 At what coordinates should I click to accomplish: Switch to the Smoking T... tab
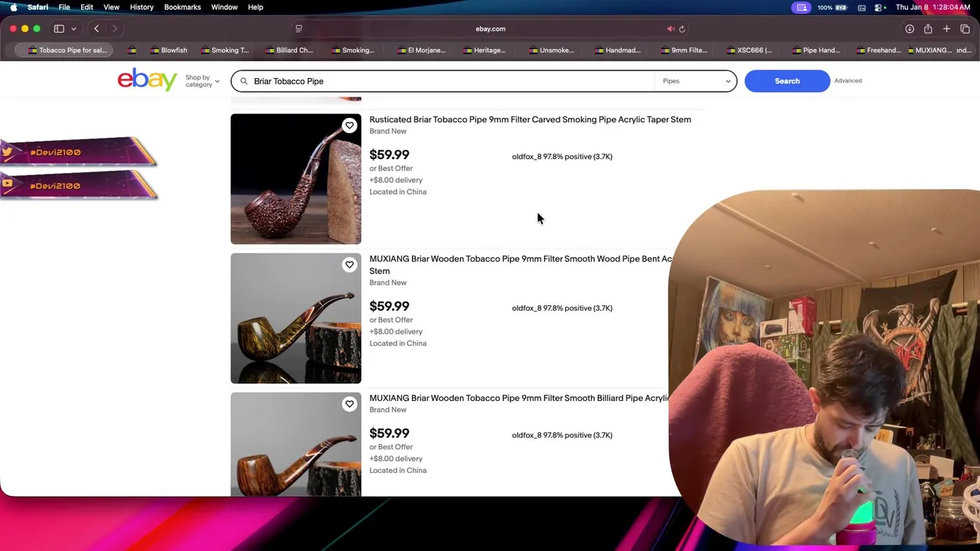[x=225, y=51]
